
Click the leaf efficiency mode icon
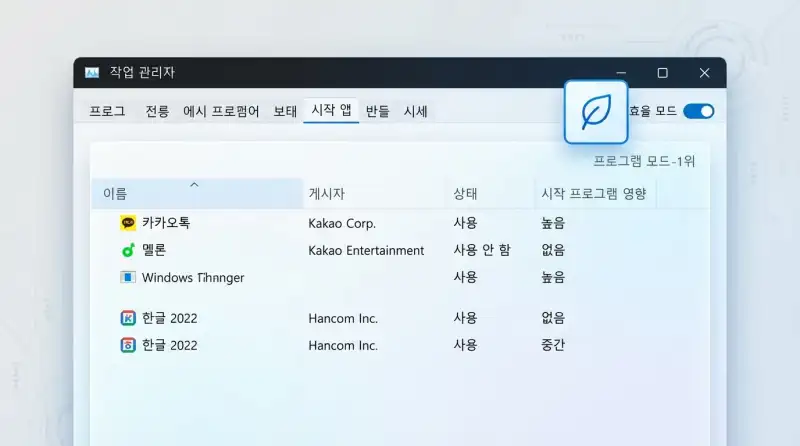595,112
